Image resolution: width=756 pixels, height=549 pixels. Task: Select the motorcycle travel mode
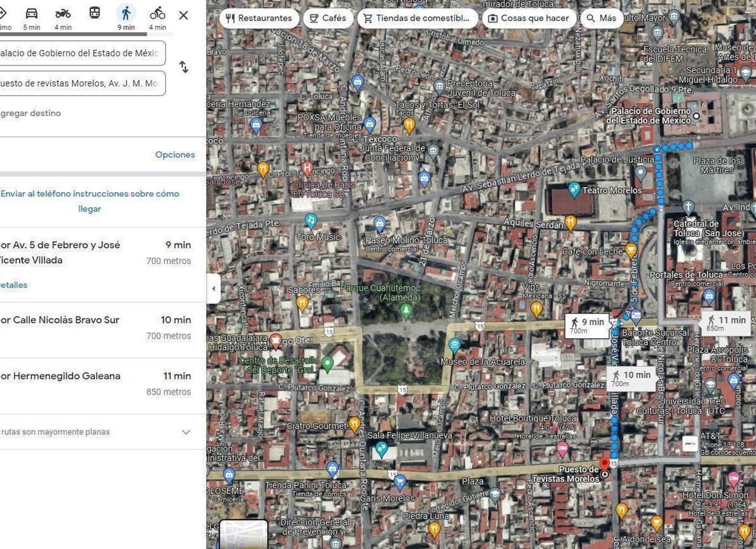point(63,13)
